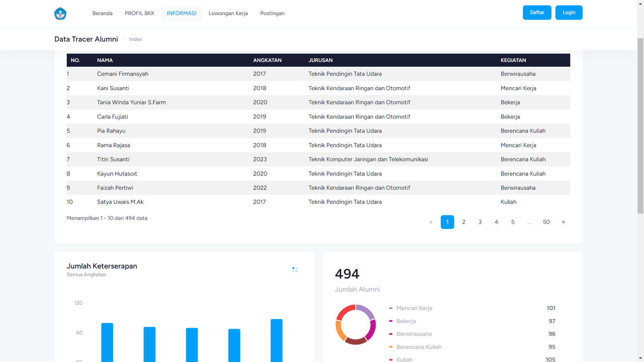Go to page 2 of alumni data
The width and height of the screenshot is (644, 362).
(464, 222)
